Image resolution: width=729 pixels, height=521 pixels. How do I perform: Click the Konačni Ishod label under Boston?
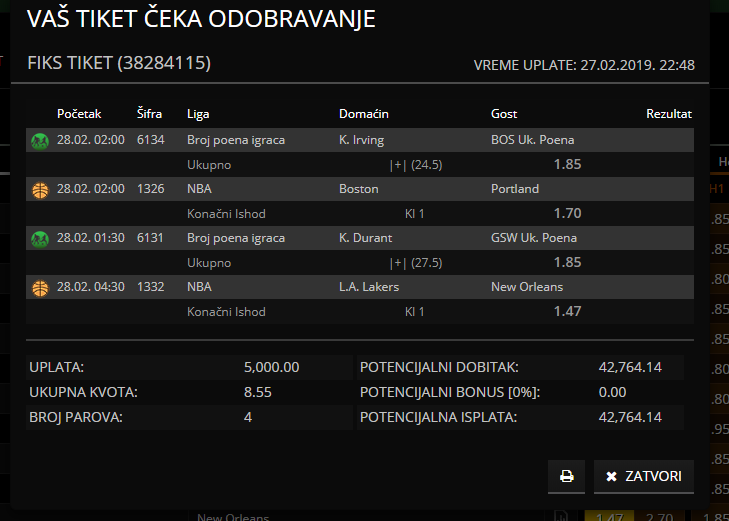click(226, 214)
